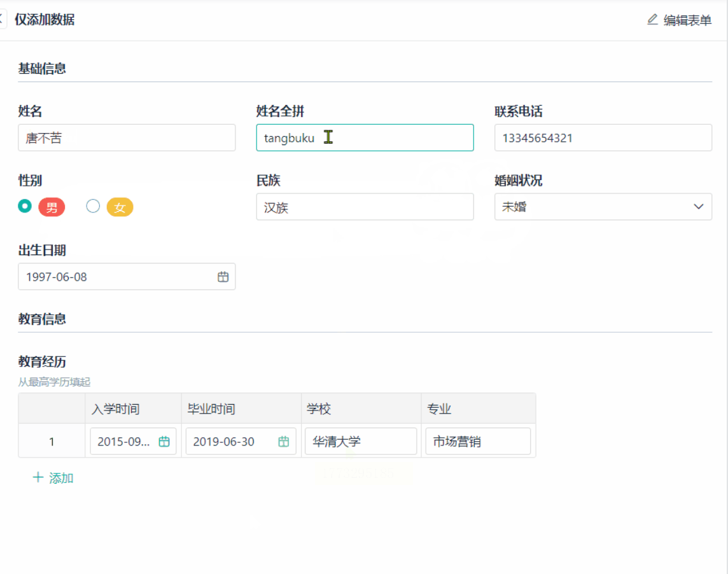The width and height of the screenshot is (728, 574).
Task: Click the birth date calendar icon
Action: click(x=223, y=277)
